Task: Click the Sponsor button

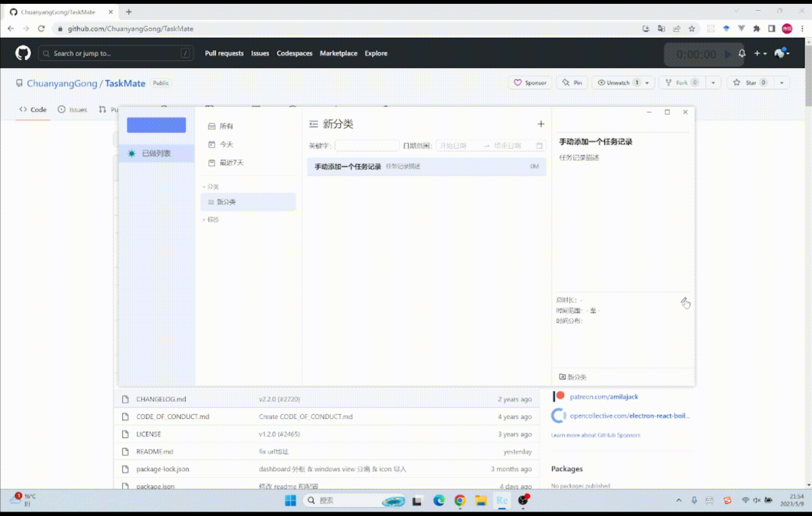Action: point(530,82)
